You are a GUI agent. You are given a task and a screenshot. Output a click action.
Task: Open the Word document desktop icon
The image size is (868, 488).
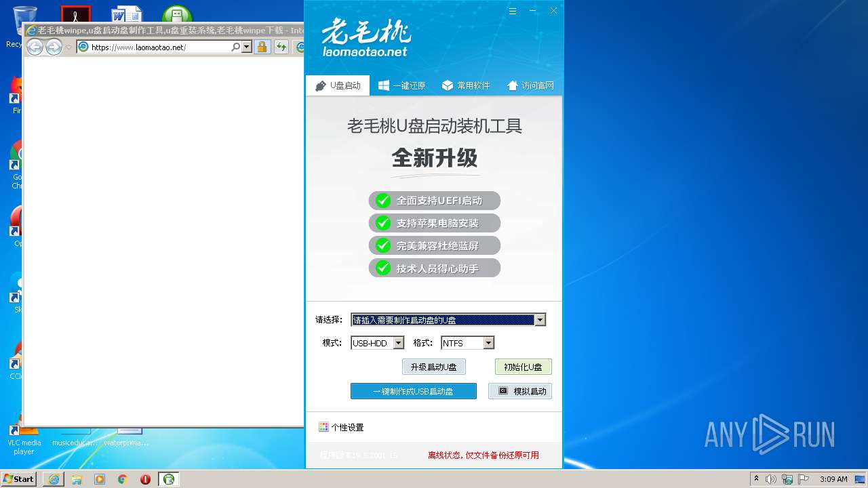127,15
